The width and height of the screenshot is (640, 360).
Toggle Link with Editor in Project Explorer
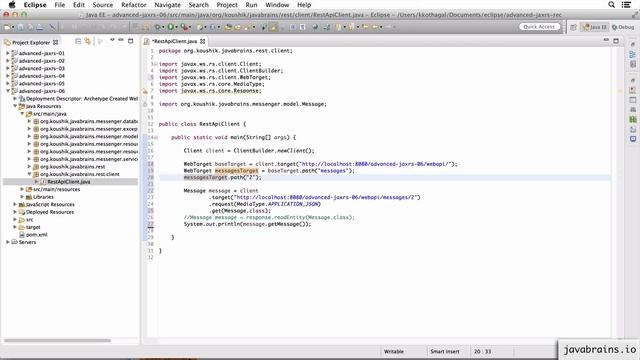click(x=87, y=41)
